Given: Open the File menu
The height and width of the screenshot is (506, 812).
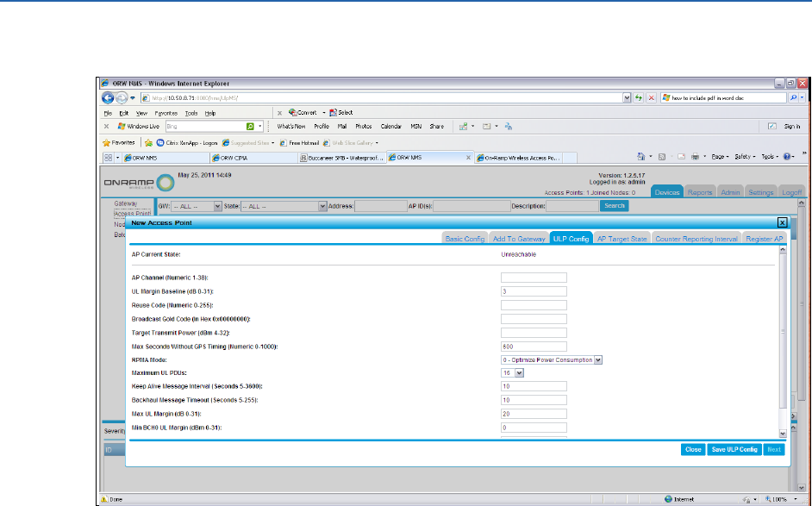Looking at the screenshot, I should click(108, 113).
